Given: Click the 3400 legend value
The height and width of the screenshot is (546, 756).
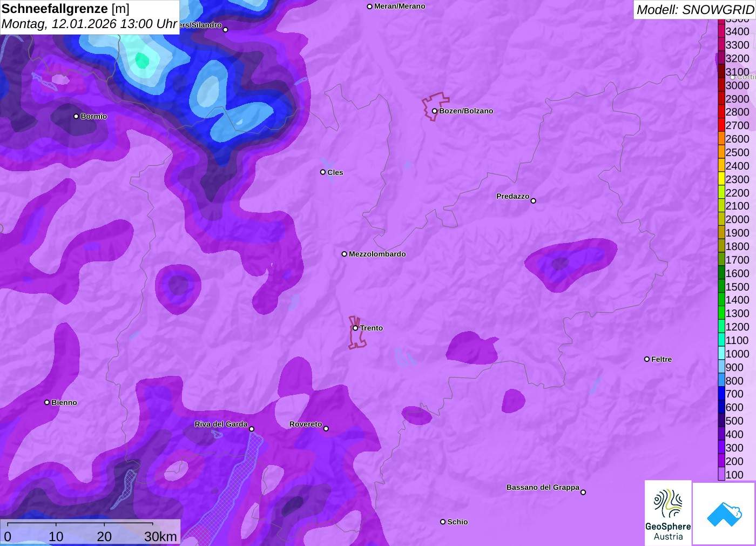Looking at the screenshot, I should click(738, 31).
